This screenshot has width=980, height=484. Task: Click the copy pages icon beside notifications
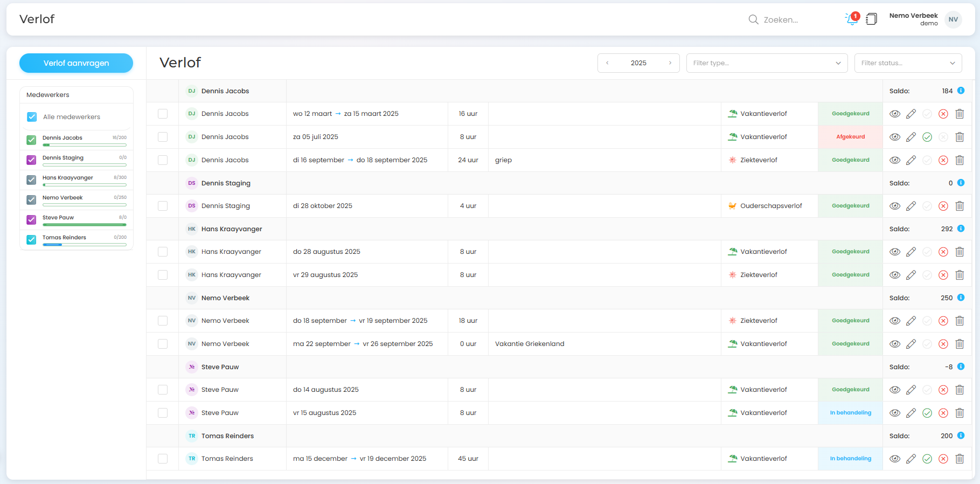pos(871,19)
